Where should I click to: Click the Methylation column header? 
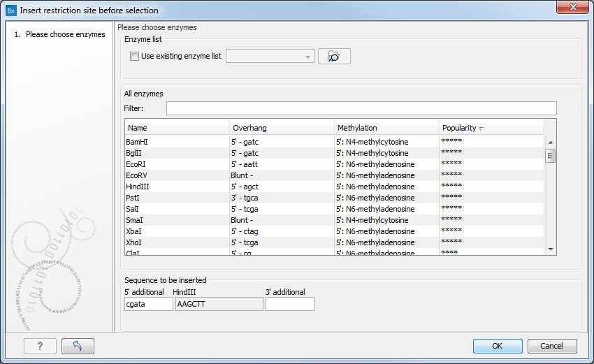[386, 128]
